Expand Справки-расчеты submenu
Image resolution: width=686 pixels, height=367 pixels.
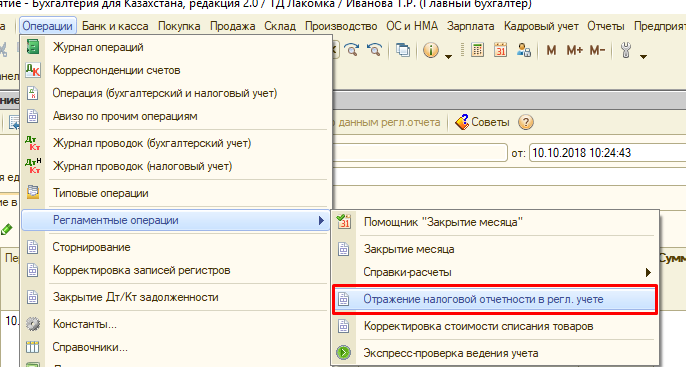[495, 273]
